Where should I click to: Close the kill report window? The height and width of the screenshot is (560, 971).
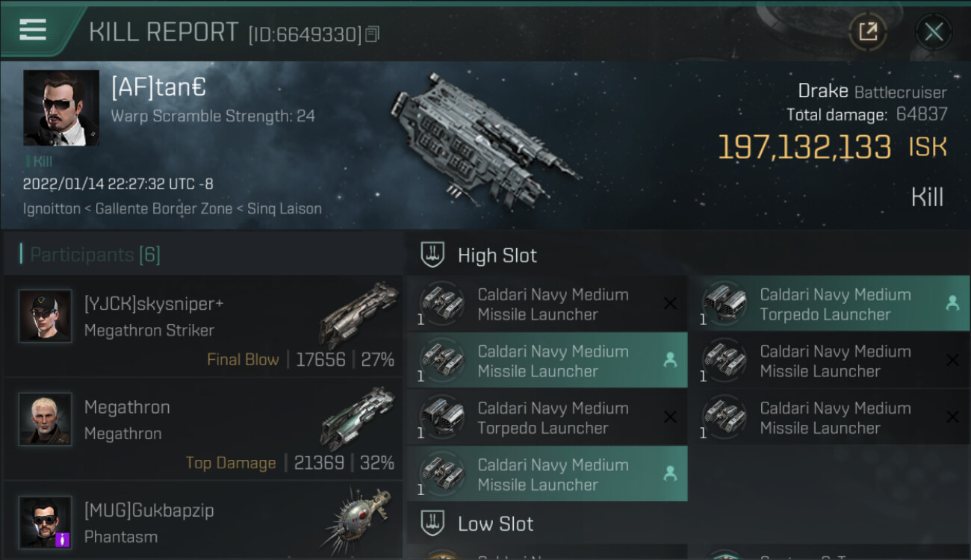(934, 32)
